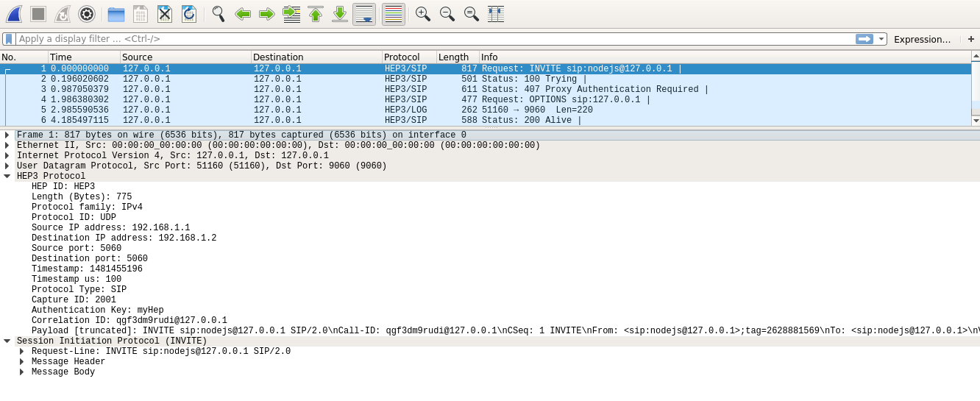Start capturing packets with the shark fin icon
This screenshot has width=980, height=401.
click(x=13, y=13)
